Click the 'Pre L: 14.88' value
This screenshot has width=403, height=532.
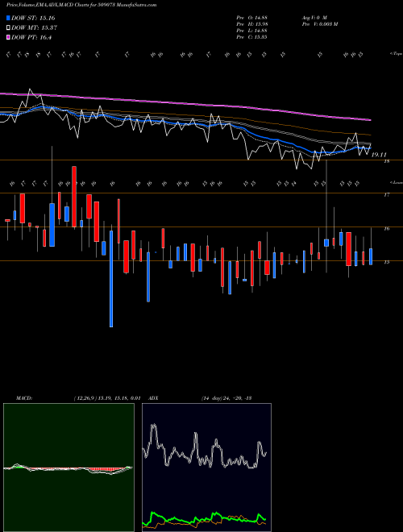251,30
